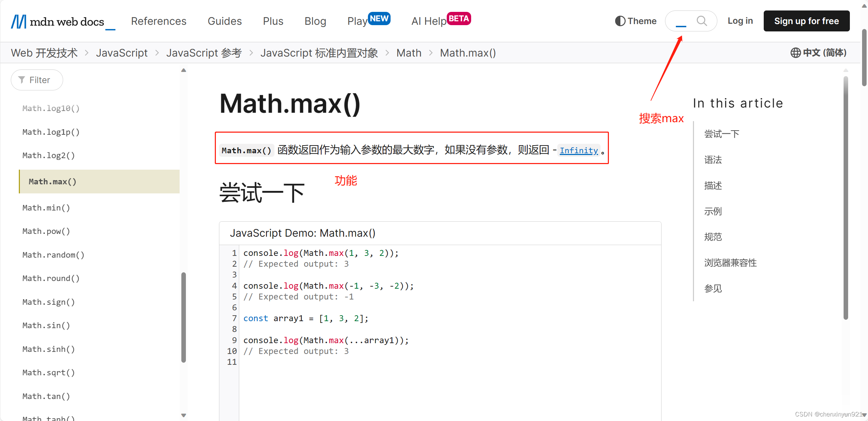The width and height of the screenshot is (868, 421).
Task: Click Sign up for free button
Action: [807, 21]
